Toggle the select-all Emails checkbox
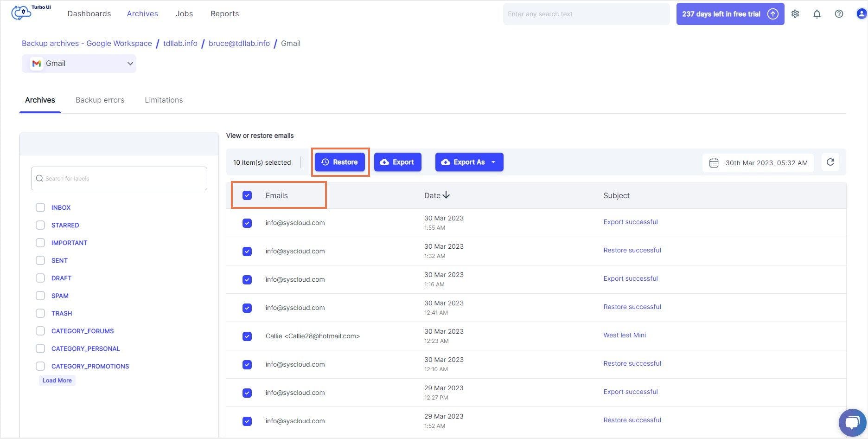The width and height of the screenshot is (868, 439). 247,195
